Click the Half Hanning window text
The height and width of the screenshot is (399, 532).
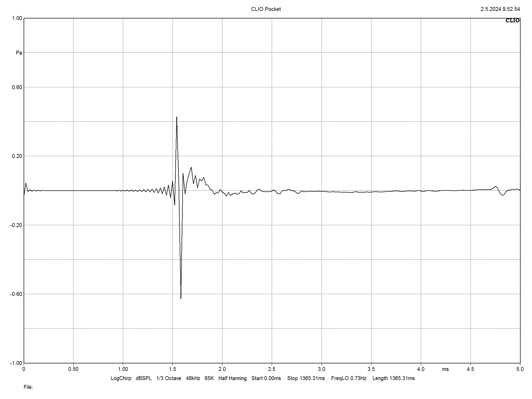(x=232, y=378)
